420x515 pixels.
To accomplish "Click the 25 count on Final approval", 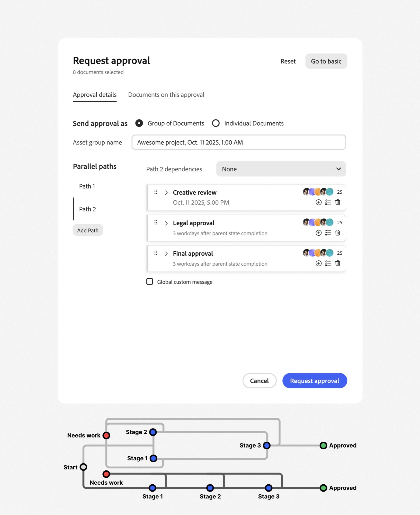I will (x=339, y=253).
